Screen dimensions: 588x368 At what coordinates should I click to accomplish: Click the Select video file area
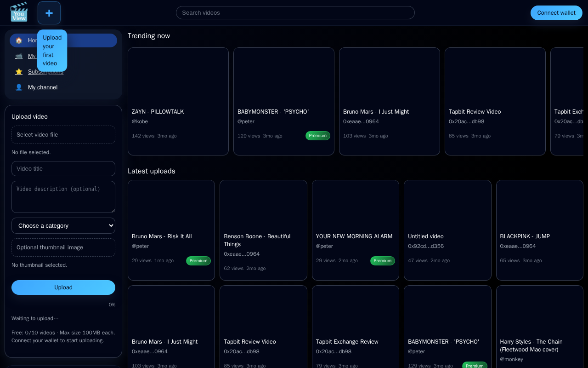point(63,135)
